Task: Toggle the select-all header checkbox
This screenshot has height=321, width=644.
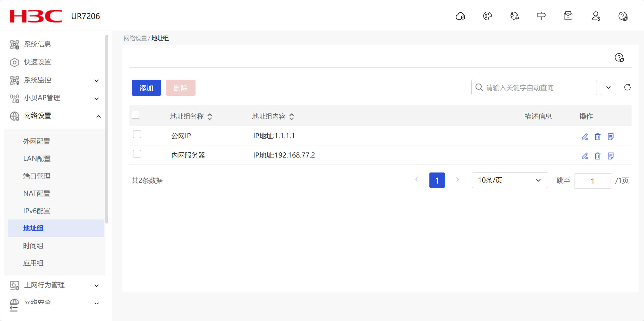Action: click(x=135, y=115)
